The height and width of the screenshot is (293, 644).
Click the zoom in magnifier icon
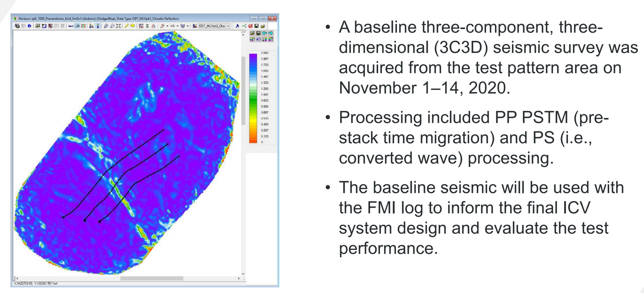[106, 26]
